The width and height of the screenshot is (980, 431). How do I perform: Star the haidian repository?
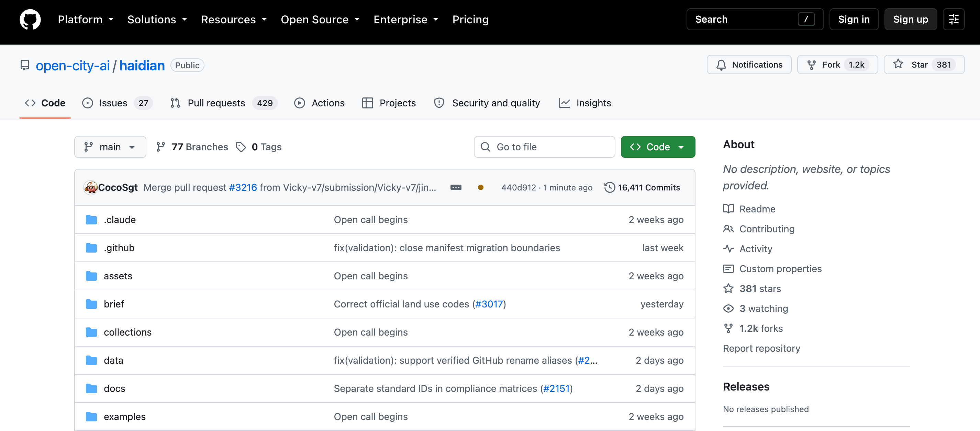coord(924,65)
